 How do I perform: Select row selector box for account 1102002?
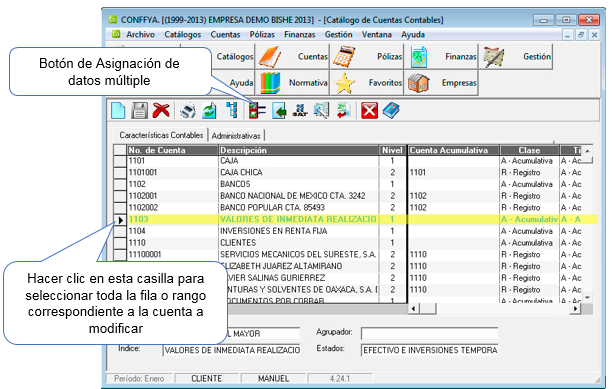coord(120,208)
